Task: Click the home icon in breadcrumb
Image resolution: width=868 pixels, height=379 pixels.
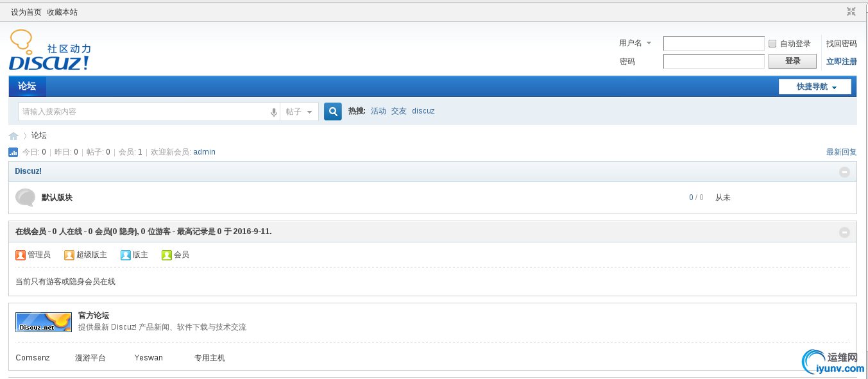Action: coord(13,136)
